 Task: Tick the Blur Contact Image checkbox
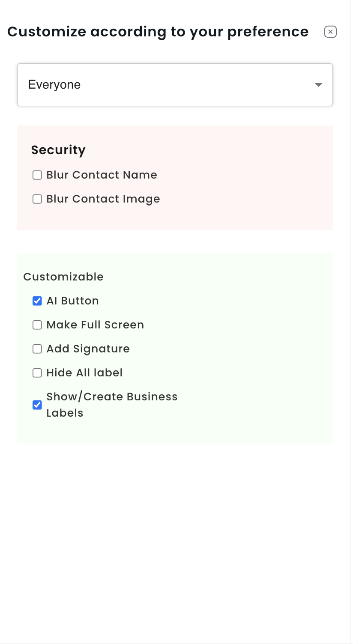point(37,199)
